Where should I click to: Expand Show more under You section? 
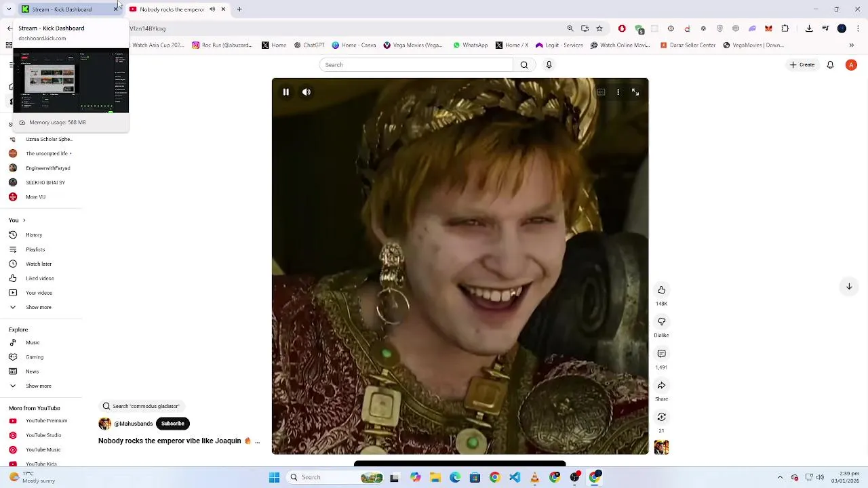38,308
